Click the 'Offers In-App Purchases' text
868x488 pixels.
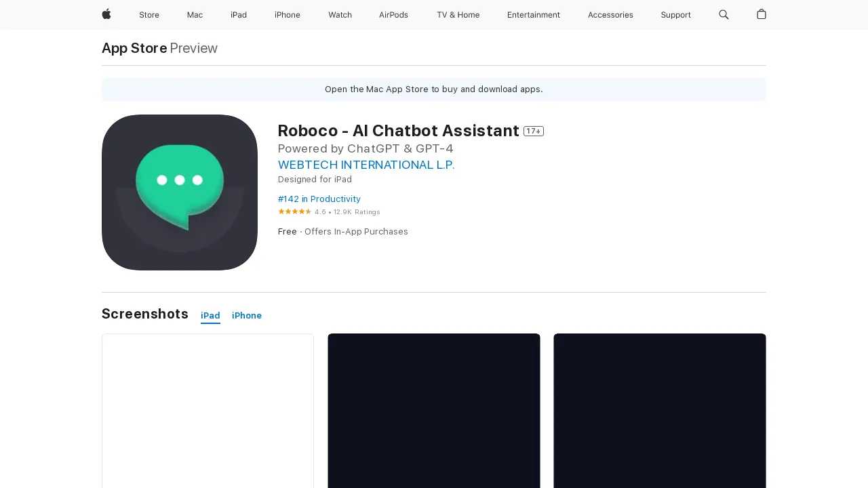(x=356, y=232)
